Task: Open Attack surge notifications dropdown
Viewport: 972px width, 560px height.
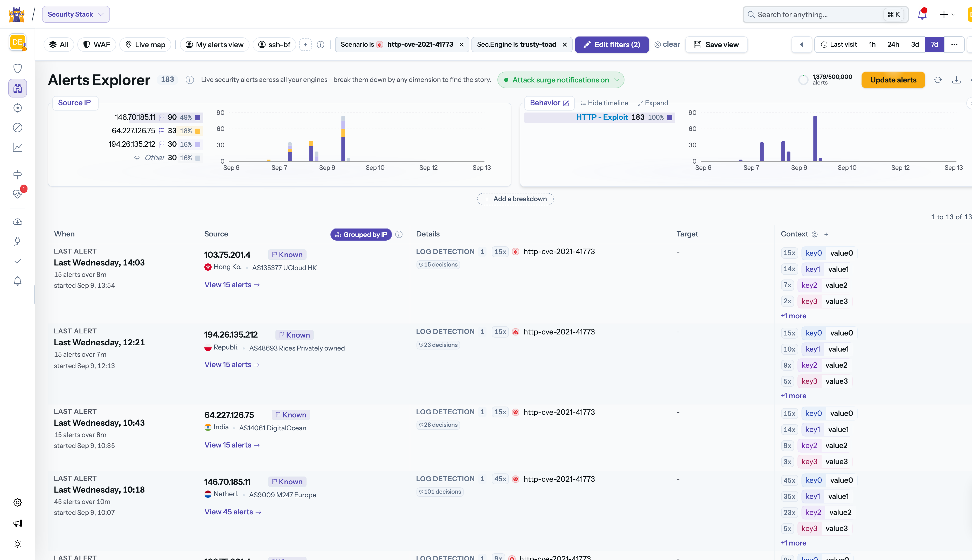Action: click(561, 80)
